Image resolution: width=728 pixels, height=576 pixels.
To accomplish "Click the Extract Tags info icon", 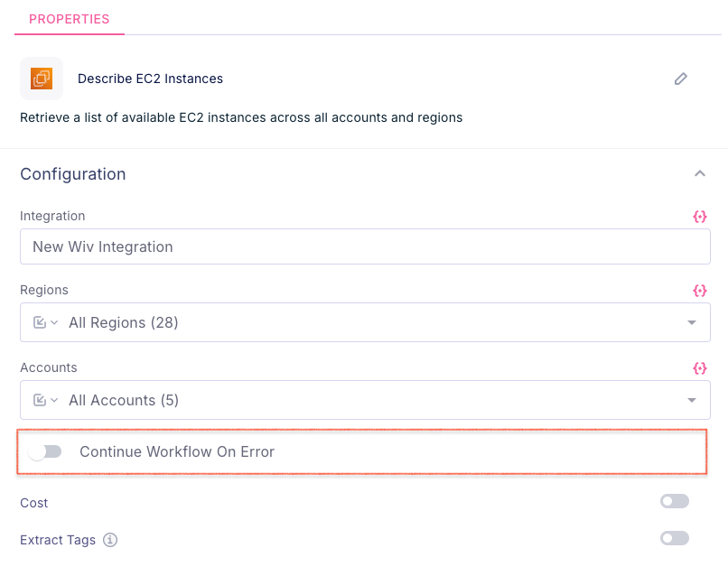I will (110, 540).
